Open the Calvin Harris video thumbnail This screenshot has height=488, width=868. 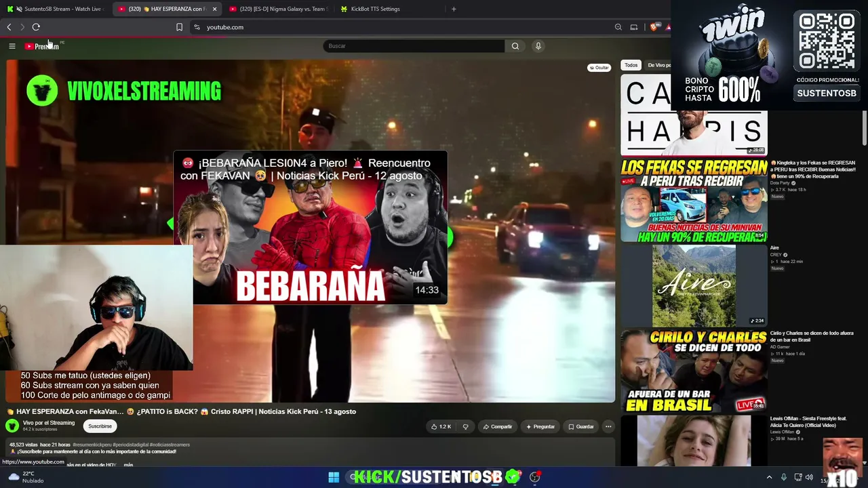click(694, 115)
